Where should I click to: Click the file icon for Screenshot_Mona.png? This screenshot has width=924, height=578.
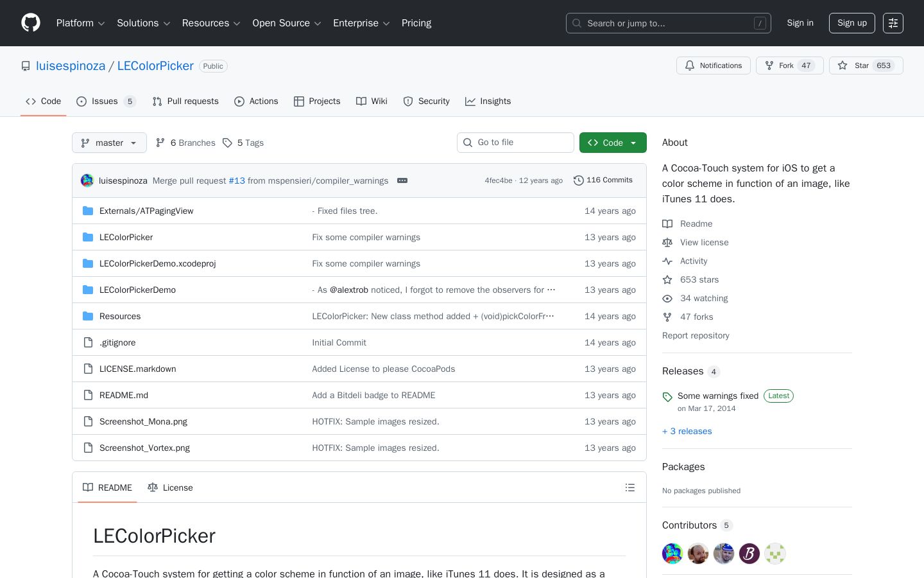(x=88, y=421)
